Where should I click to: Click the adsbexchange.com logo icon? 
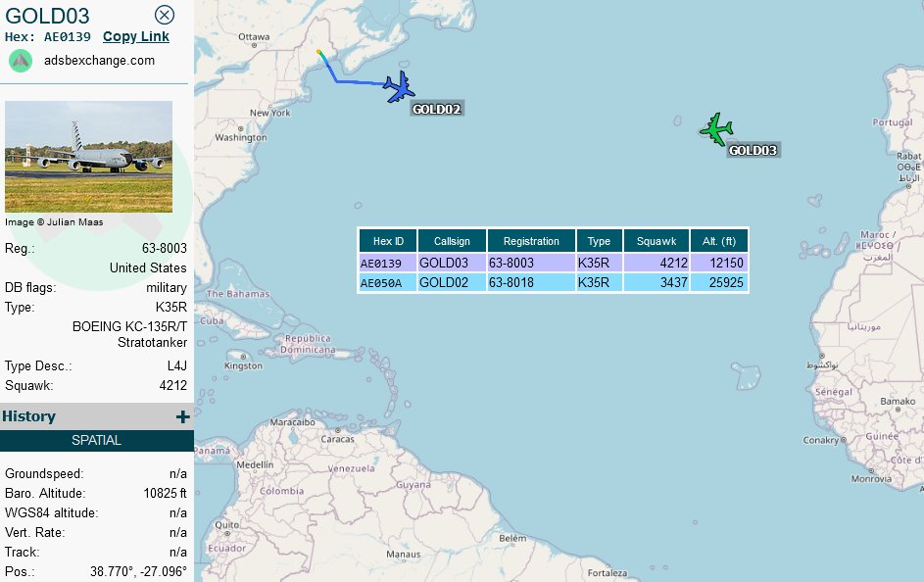click(x=21, y=61)
